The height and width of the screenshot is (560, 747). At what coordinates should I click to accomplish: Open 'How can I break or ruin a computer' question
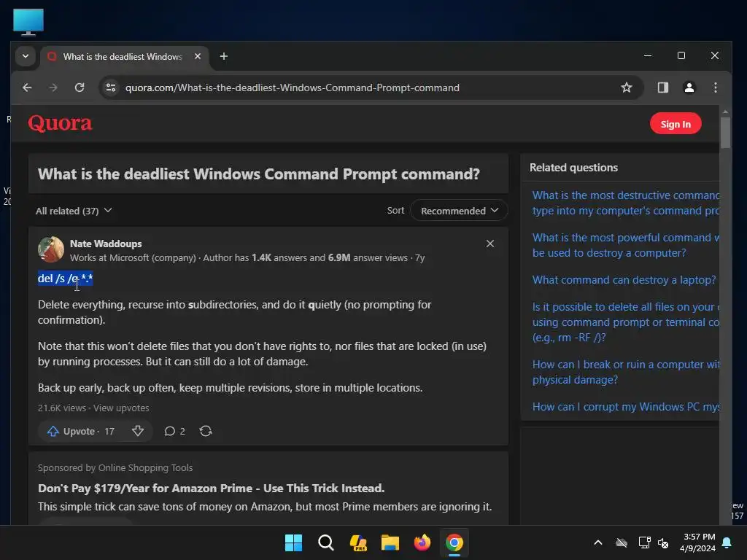pos(625,372)
